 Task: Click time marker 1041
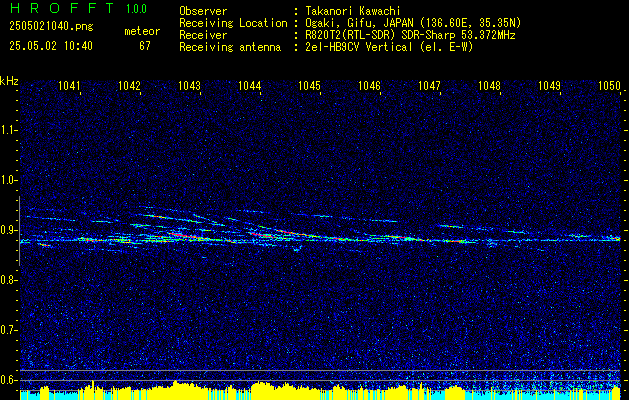69,85
